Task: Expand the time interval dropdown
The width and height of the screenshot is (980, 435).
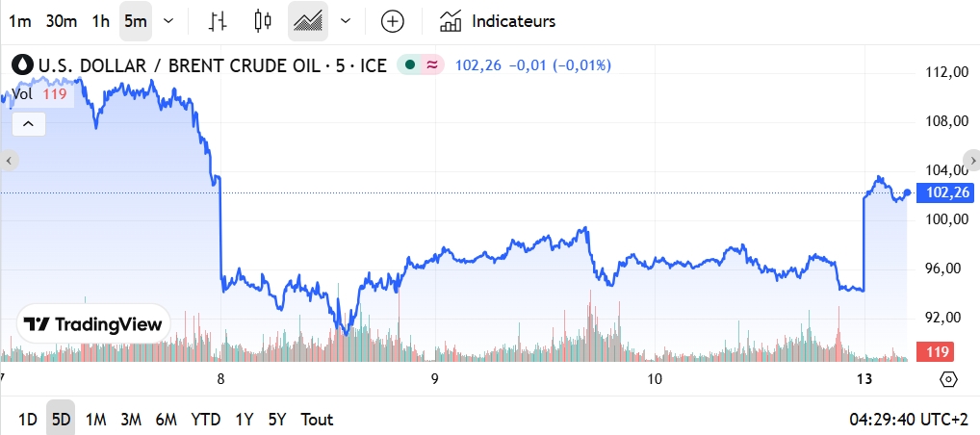Action: pos(169,21)
